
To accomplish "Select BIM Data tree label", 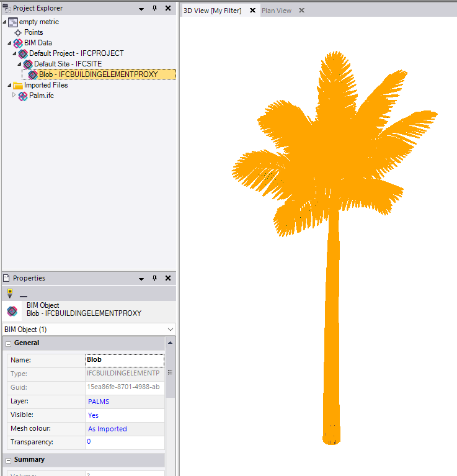I will pyautogui.click(x=38, y=43).
